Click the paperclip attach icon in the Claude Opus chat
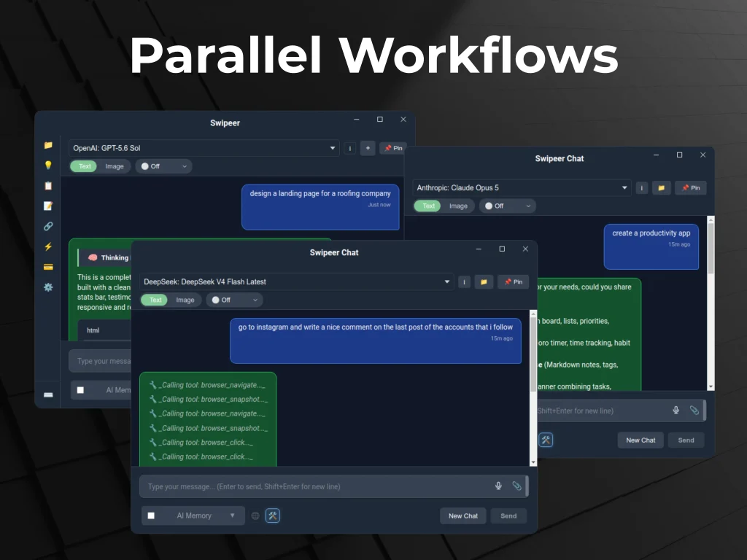Viewport: 747px width, 560px height. [694, 410]
